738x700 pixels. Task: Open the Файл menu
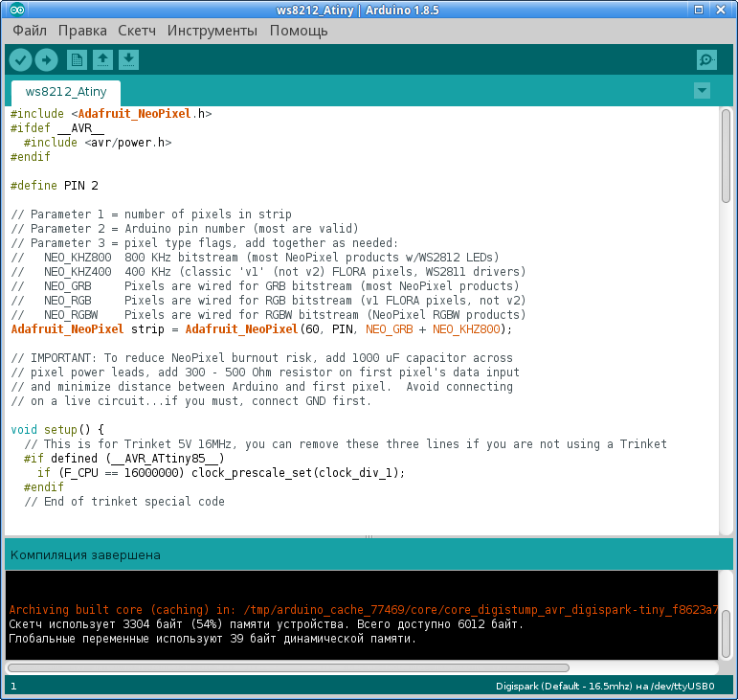click(30, 31)
